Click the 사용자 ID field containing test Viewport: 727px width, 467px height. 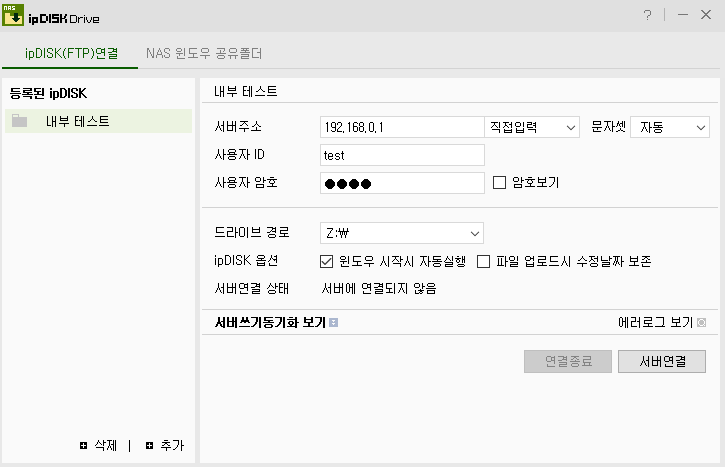[402, 155]
